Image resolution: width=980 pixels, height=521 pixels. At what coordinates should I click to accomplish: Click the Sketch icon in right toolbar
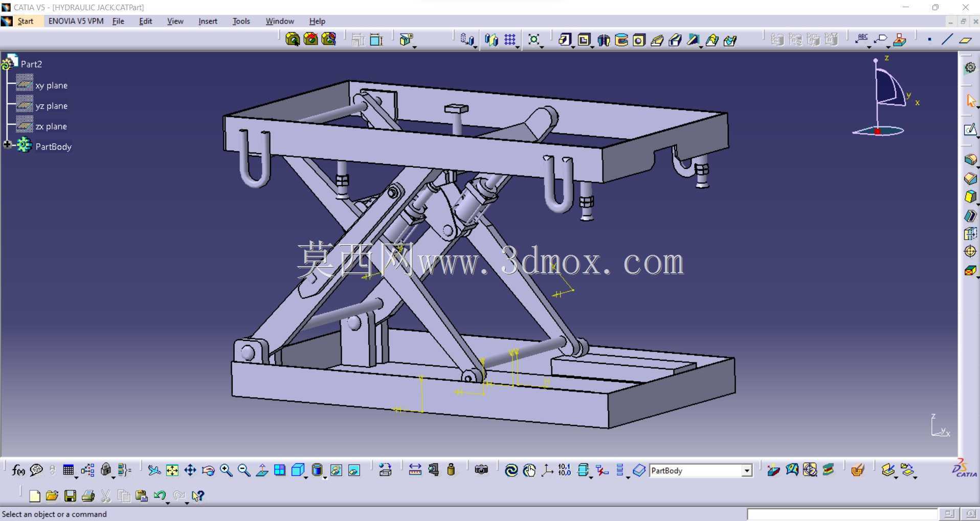click(970, 129)
